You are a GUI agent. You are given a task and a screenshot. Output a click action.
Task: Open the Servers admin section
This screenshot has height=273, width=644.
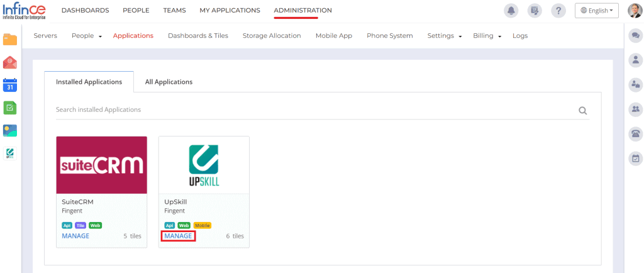[45, 36]
